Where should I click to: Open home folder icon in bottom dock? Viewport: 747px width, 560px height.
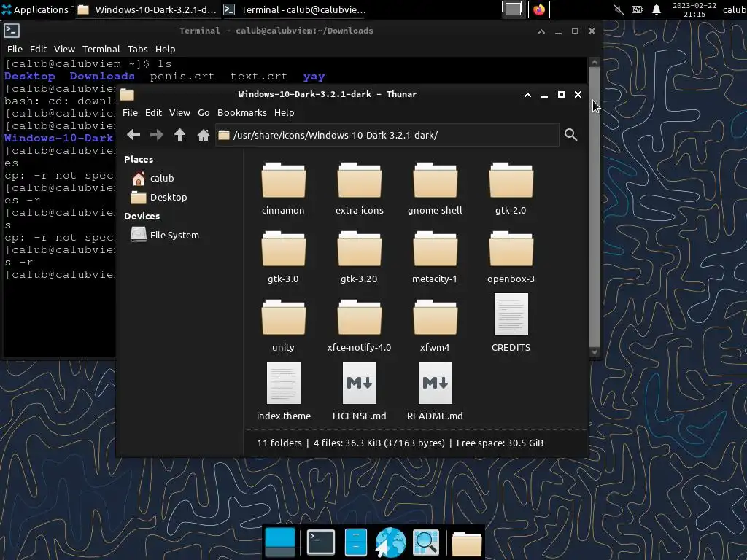467,543
